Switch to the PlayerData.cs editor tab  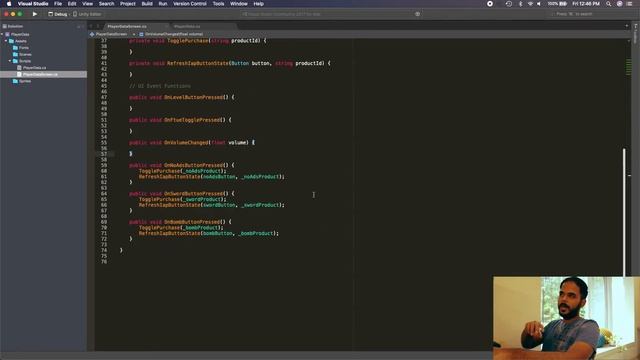(187, 26)
